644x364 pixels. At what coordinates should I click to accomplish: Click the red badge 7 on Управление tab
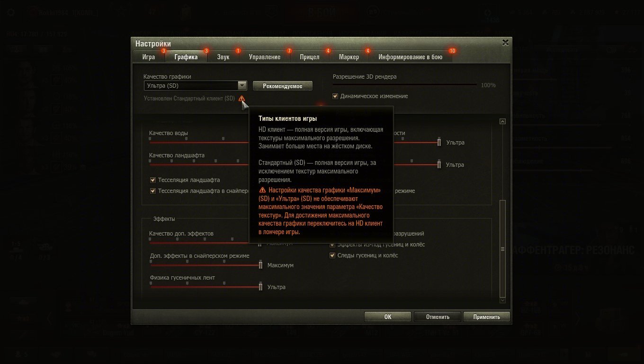click(289, 51)
